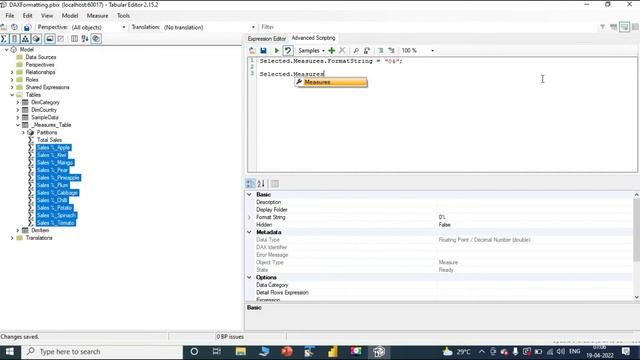Toggle Show Hierarchies button
Viewport: 640px width, 360px height.
click(x=25, y=39)
